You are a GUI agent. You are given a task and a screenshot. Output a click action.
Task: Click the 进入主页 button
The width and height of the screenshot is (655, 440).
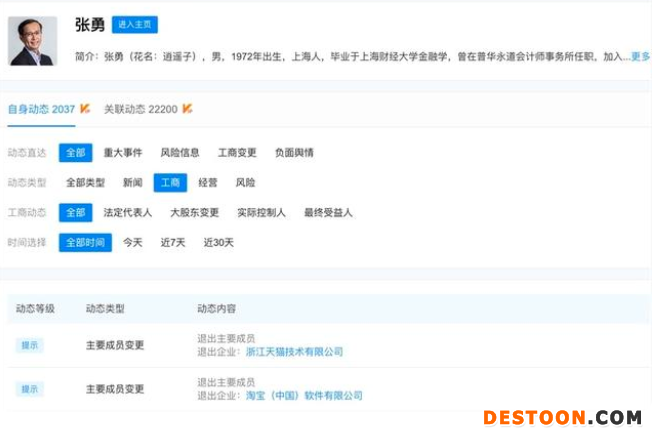coord(134,25)
